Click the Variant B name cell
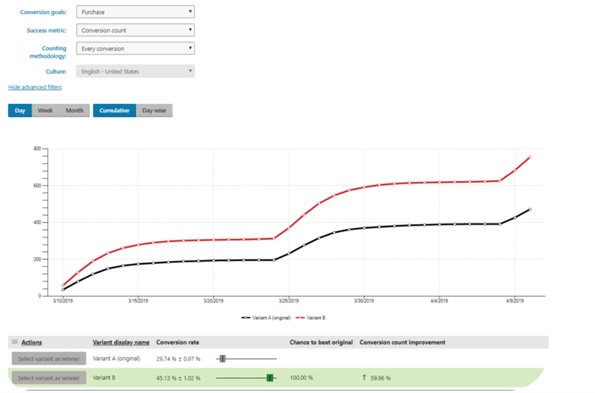The image size is (595, 393). pyautogui.click(x=104, y=377)
